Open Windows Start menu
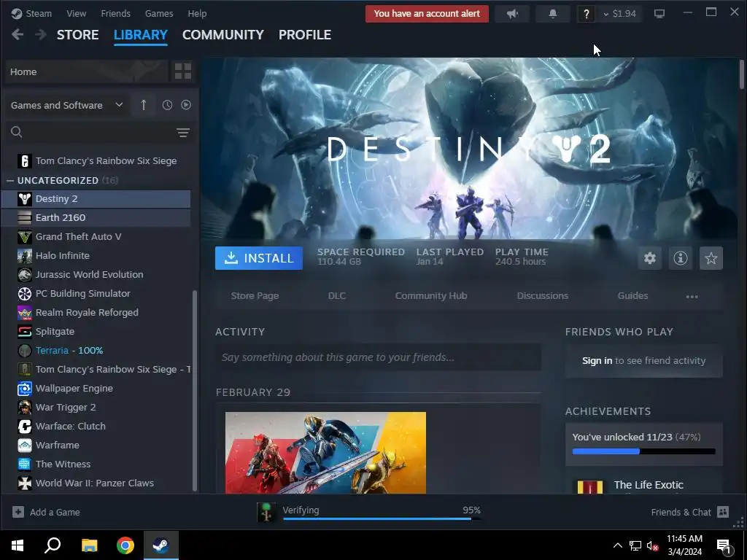 [x=18, y=545]
